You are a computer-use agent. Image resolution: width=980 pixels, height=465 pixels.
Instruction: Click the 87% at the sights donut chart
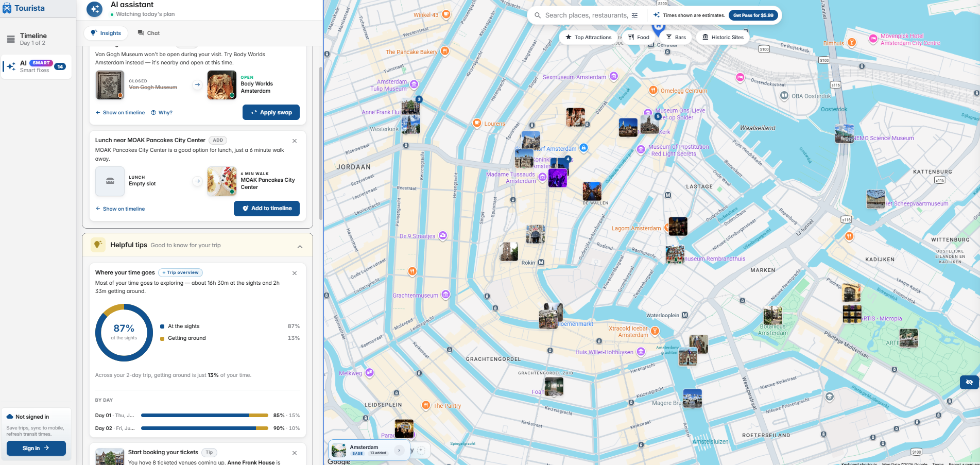tap(124, 333)
